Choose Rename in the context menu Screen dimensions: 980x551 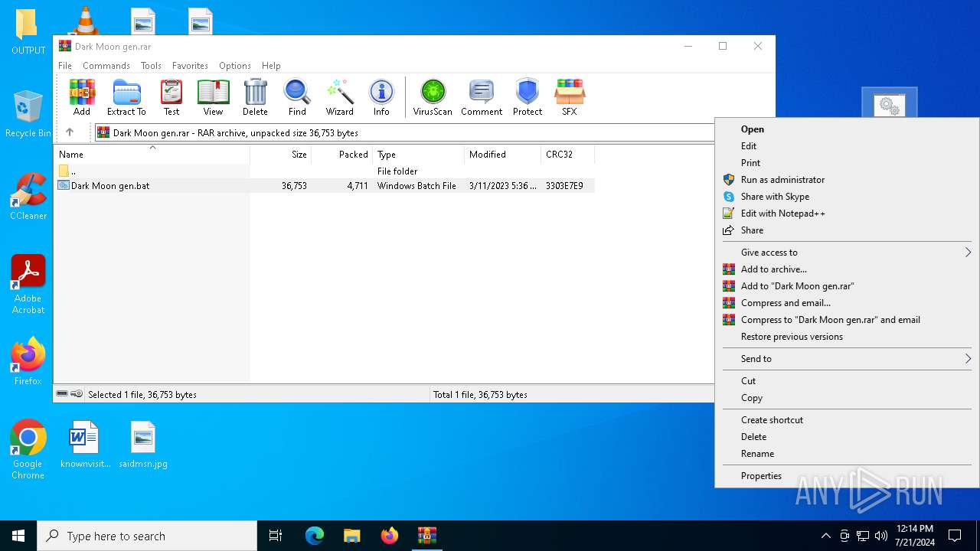[x=847, y=454]
